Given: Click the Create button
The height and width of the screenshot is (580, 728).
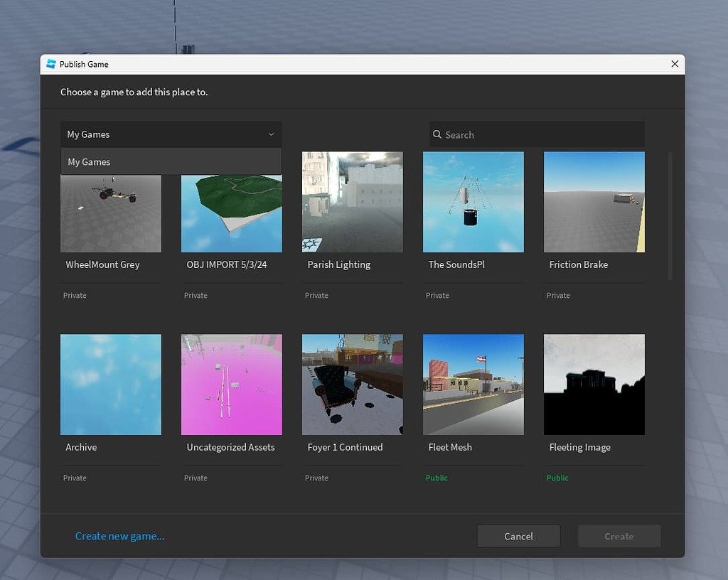Looking at the screenshot, I should (x=619, y=536).
